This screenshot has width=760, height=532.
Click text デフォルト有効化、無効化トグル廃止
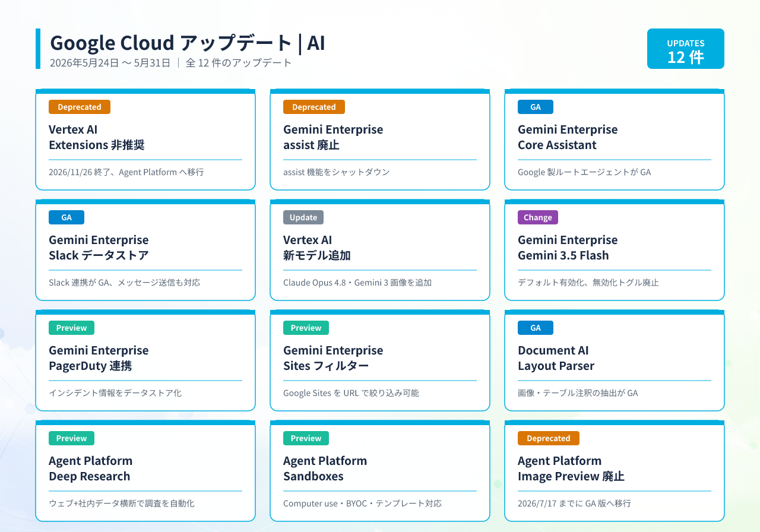click(588, 283)
